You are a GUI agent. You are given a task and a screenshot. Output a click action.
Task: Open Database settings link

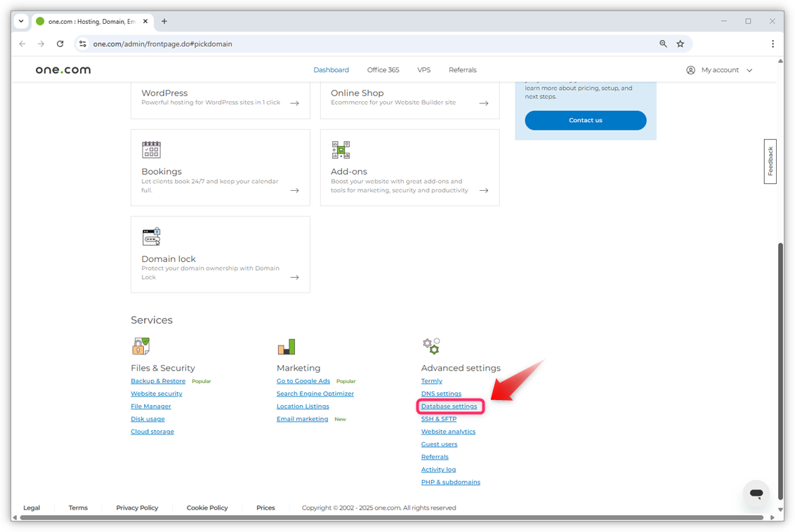tap(450, 406)
